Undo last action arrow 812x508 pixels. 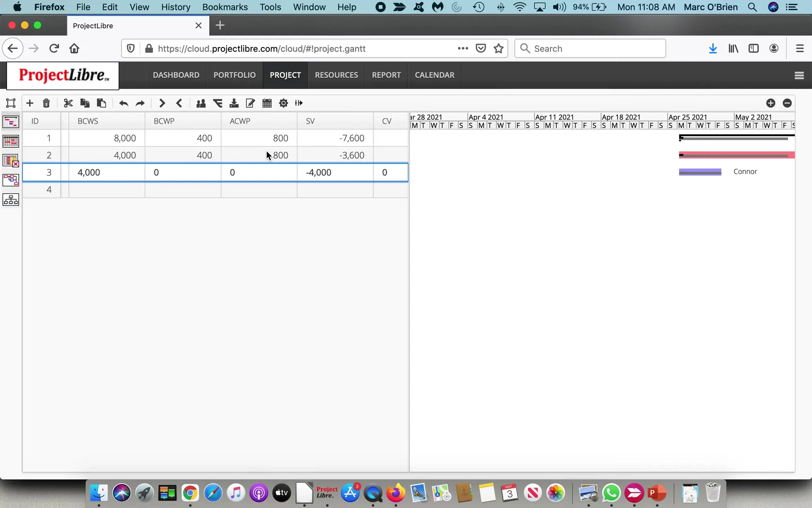coord(123,103)
